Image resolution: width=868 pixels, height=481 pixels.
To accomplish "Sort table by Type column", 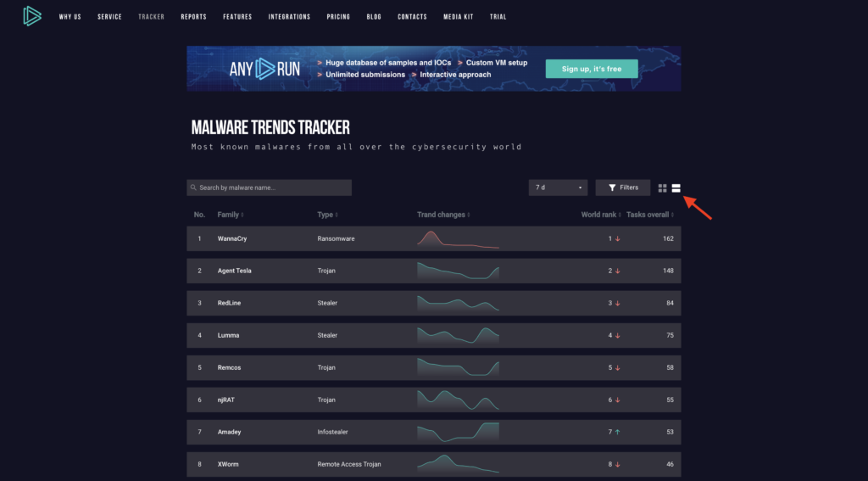I will point(327,215).
